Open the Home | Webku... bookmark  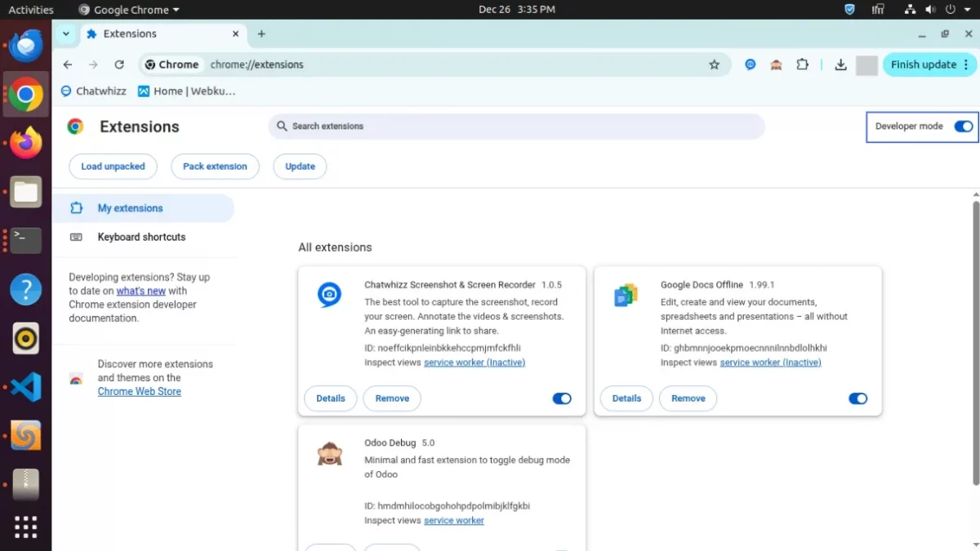[187, 91]
